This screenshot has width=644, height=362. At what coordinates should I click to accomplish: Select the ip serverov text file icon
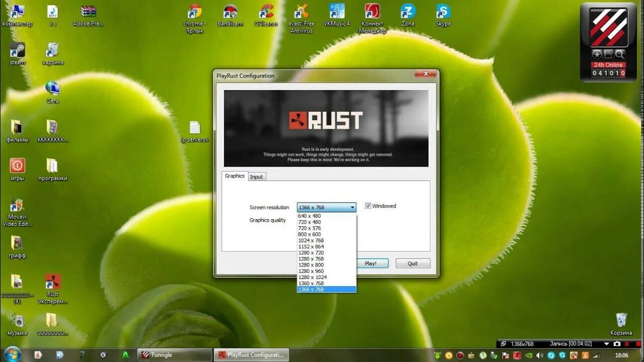[x=195, y=131]
